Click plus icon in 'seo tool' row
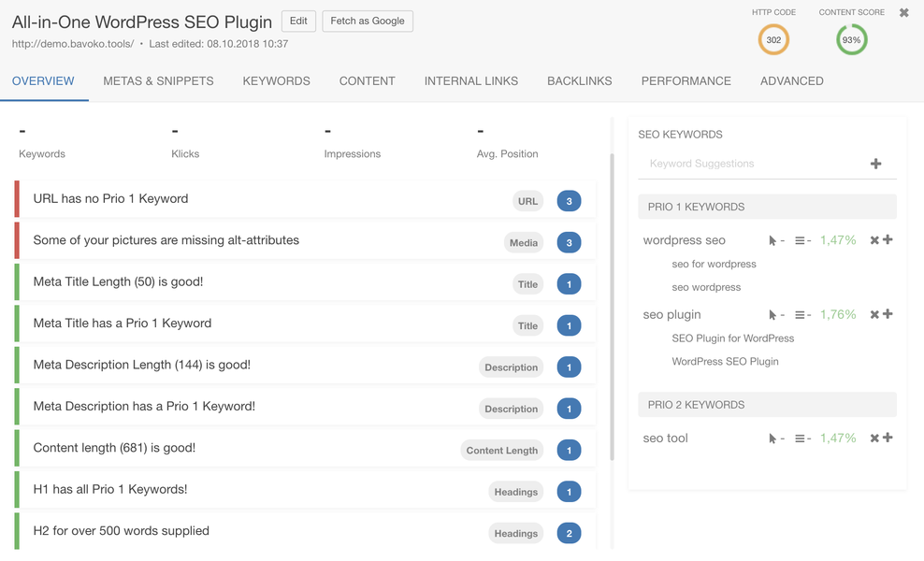The image size is (924, 561). (888, 438)
